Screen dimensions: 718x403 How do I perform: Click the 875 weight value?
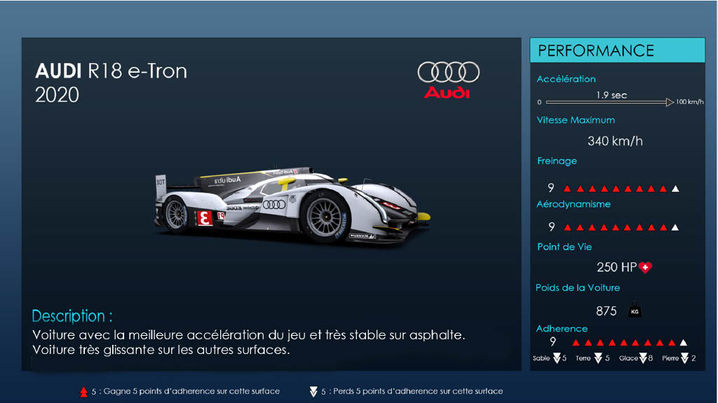coord(606,311)
